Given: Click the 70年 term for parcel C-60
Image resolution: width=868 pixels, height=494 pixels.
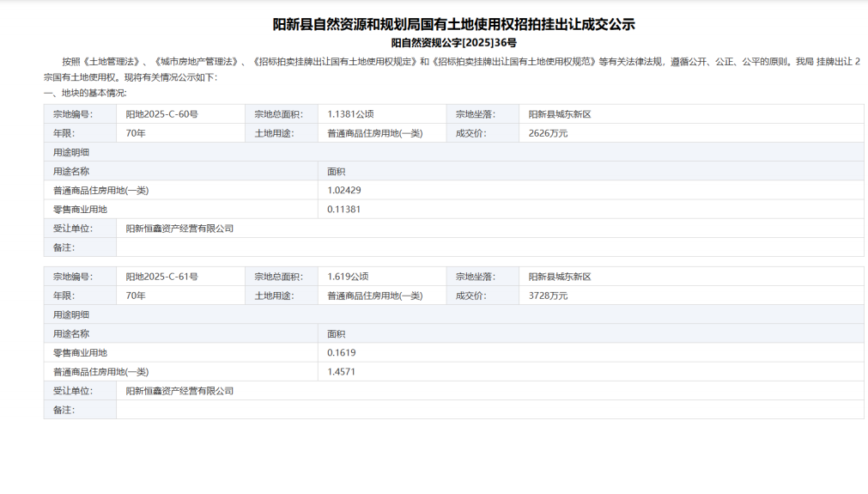Looking at the screenshot, I should [136, 133].
